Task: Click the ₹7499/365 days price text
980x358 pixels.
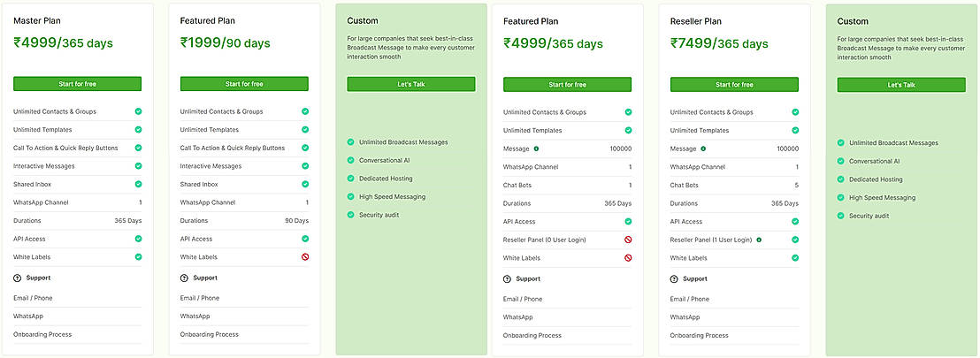Action: point(719,42)
